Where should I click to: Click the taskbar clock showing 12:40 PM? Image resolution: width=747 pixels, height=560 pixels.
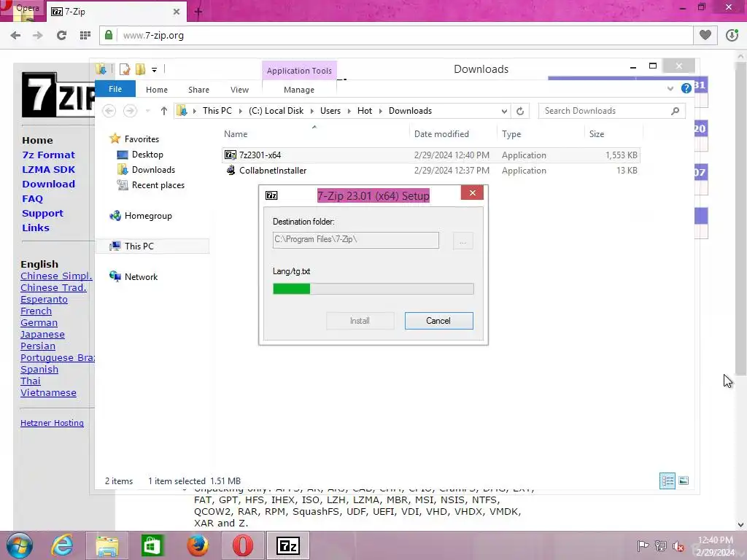coord(715,546)
